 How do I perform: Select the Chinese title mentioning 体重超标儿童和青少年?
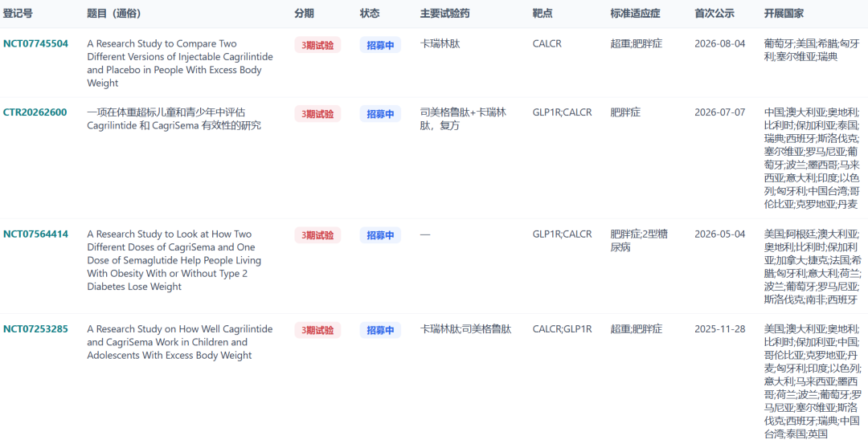[174, 120]
